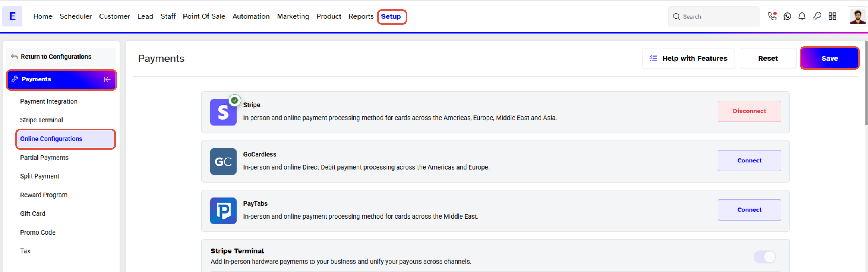The image size is (868, 272).
Task: Return to Configurations
Action: point(61,57)
